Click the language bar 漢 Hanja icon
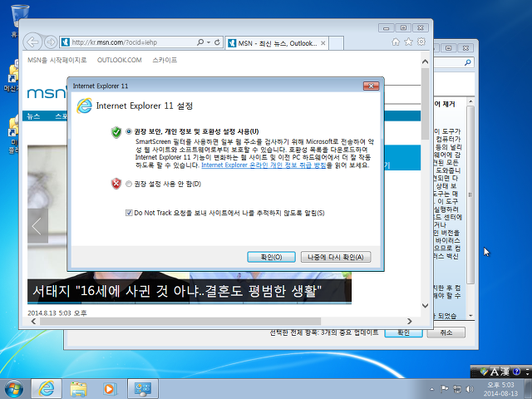 coord(505,372)
